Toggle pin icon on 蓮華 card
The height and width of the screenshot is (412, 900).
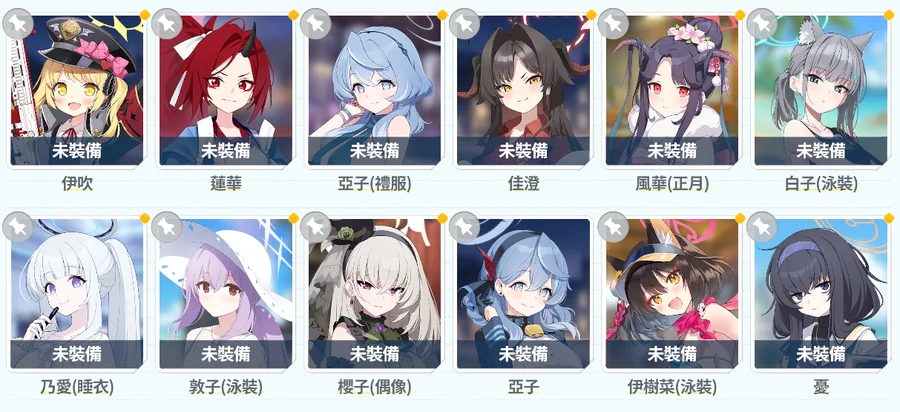(x=166, y=24)
